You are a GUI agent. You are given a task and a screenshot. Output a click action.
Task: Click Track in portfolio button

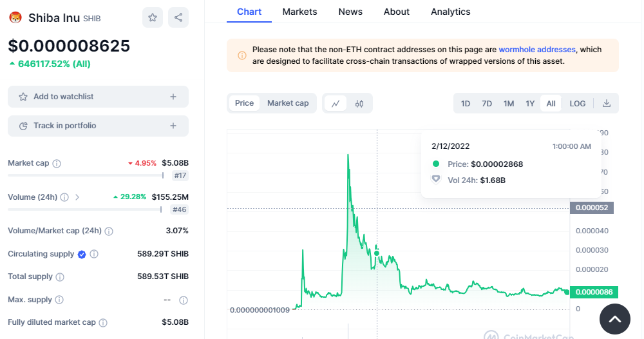pyautogui.click(x=98, y=126)
